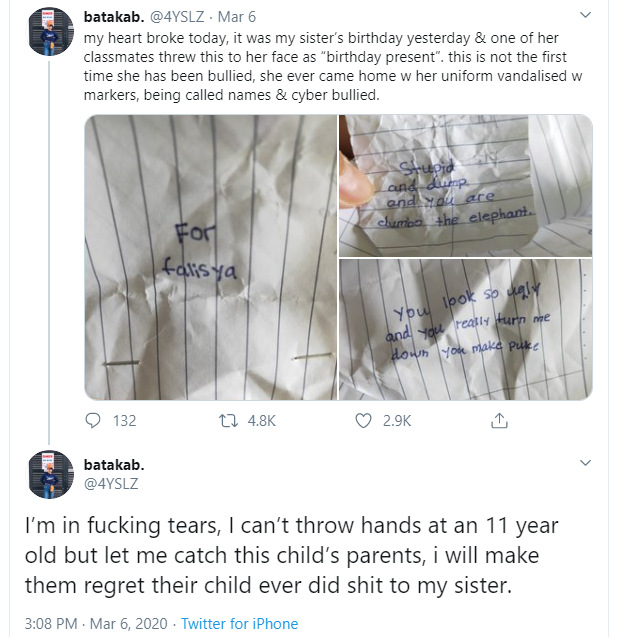Click the Twitter for iPhone link
618x637 pixels.
239,623
